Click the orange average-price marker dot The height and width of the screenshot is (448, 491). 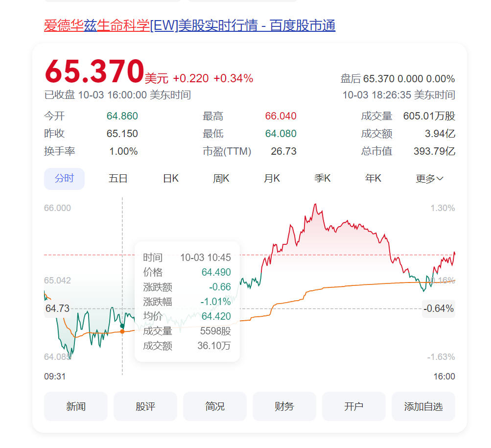pos(122,331)
